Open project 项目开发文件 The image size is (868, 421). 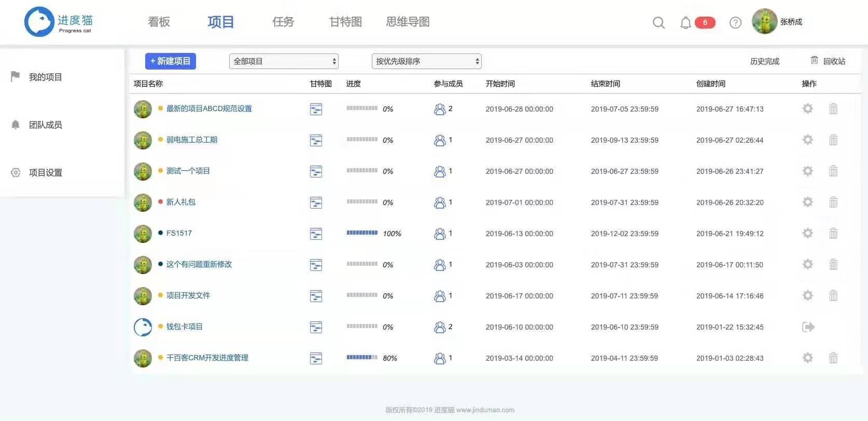[188, 295]
